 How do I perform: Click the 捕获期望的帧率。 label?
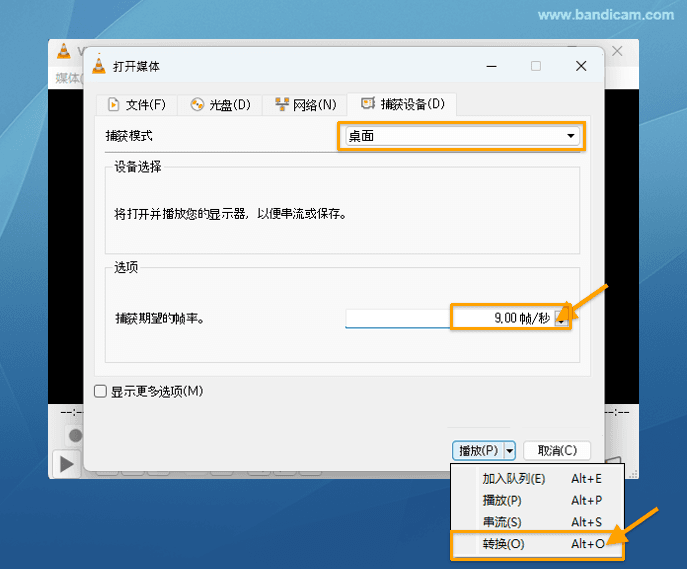tap(160, 318)
